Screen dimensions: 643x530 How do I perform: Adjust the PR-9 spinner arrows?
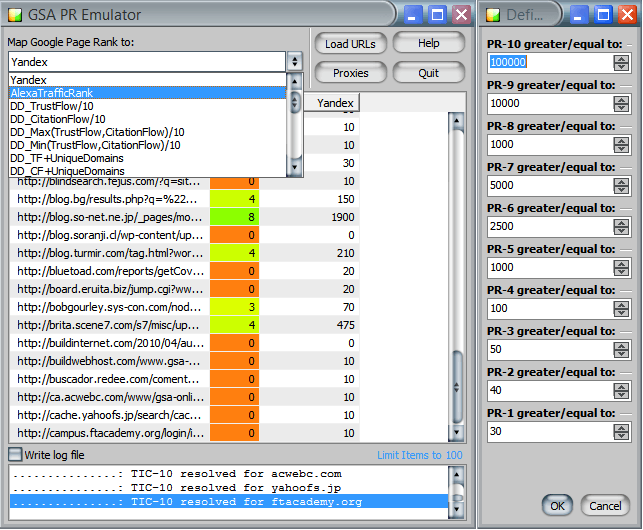(621, 103)
